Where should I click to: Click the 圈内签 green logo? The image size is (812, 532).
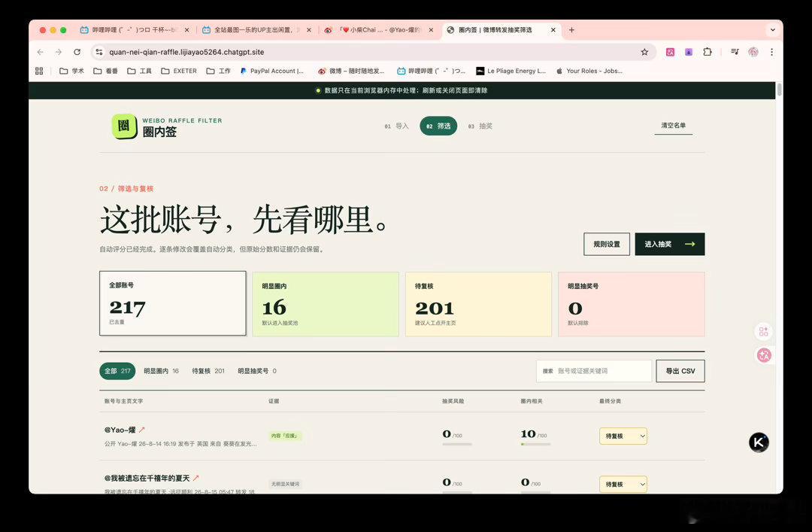coord(124,126)
